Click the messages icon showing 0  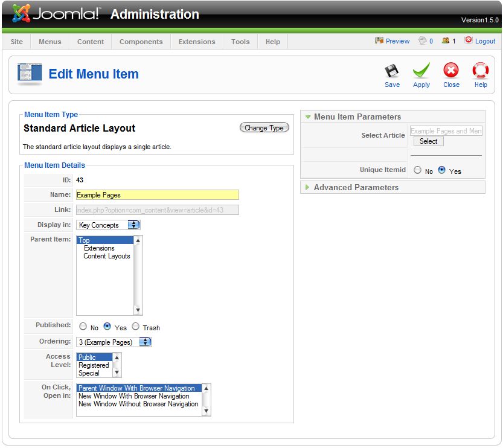coord(423,40)
